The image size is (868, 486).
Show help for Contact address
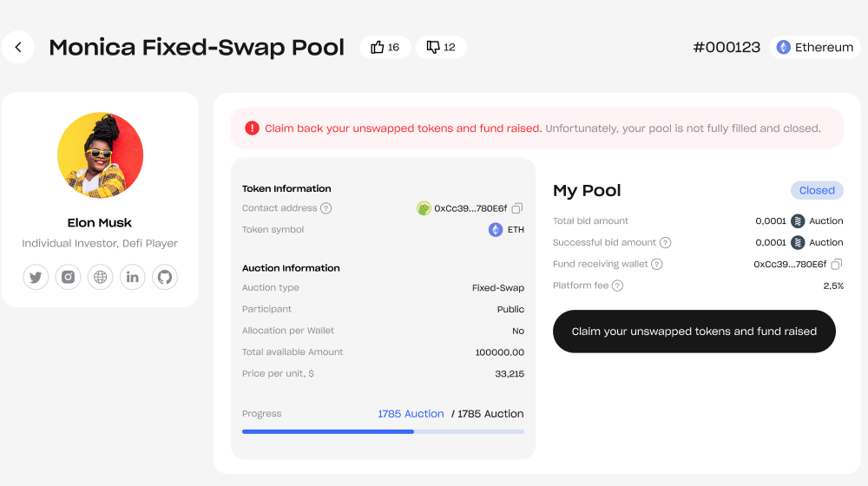326,208
